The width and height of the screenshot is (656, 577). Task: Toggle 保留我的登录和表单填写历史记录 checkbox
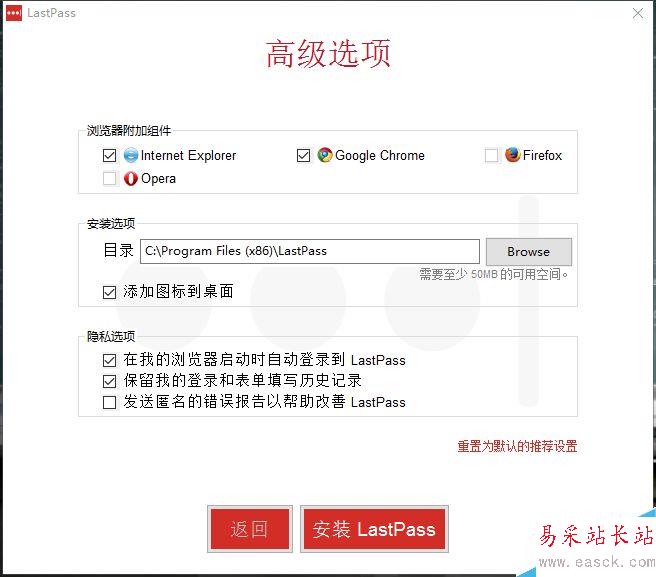(x=110, y=381)
